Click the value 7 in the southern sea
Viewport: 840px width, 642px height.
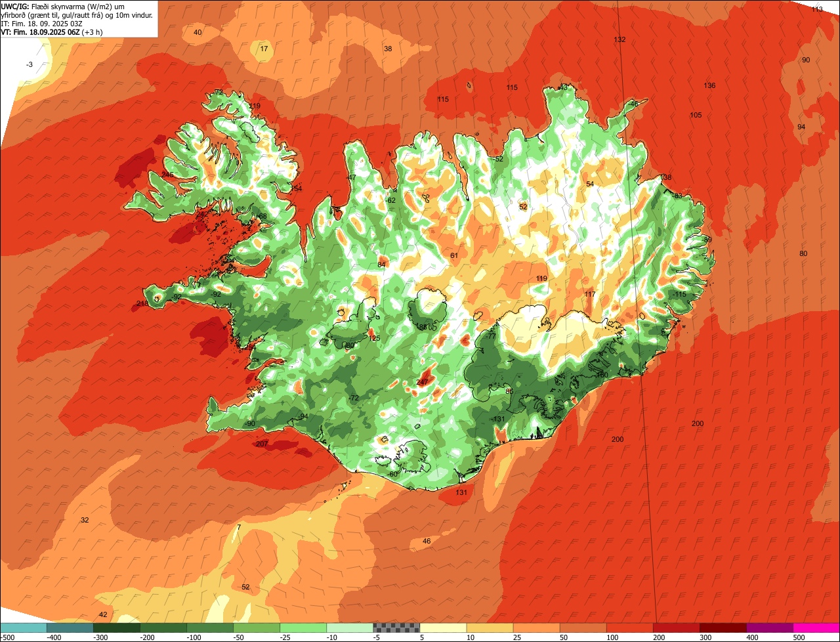239,527
